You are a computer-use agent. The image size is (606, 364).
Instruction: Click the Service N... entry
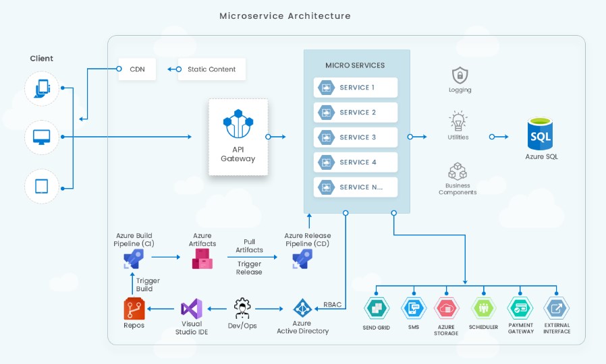[356, 187]
